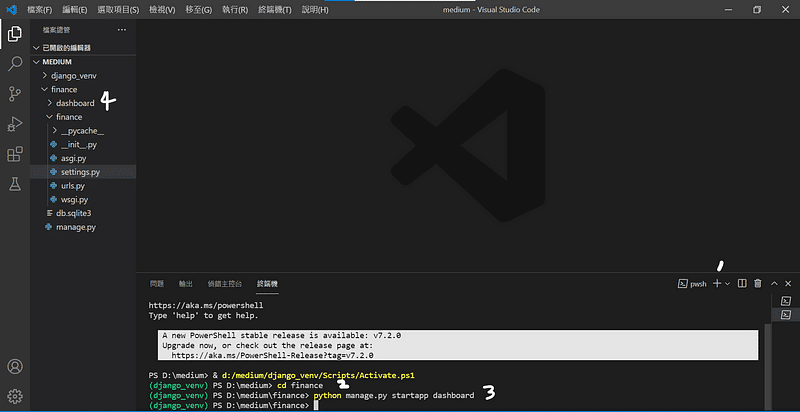The height and width of the screenshot is (412, 800).
Task: Open the Explorer view in activity bar
Action: tap(15, 34)
